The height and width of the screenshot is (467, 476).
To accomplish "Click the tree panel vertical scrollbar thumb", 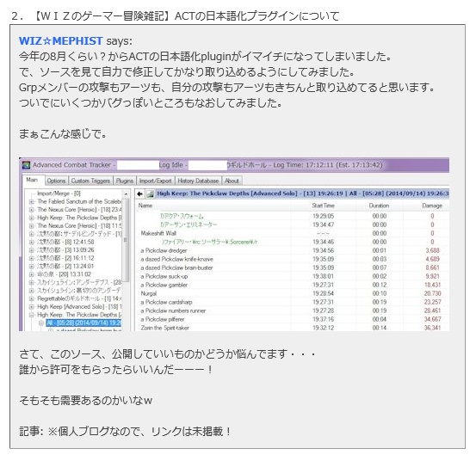I will pos(126,240).
